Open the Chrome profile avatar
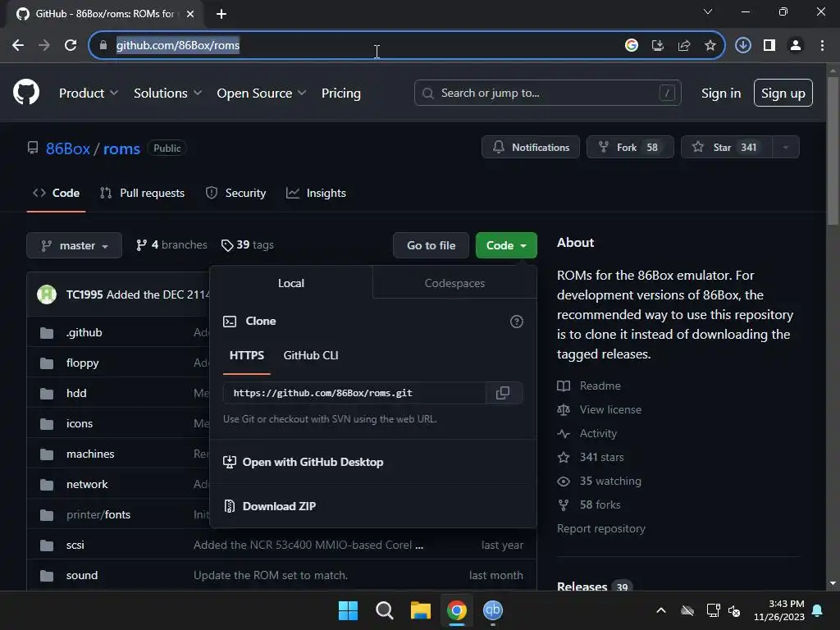The image size is (840, 630). click(x=796, y=45)
